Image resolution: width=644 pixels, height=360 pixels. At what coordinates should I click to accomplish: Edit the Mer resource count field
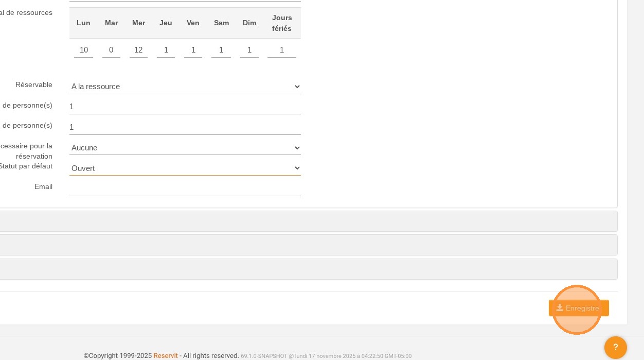(x=138, y=50)
